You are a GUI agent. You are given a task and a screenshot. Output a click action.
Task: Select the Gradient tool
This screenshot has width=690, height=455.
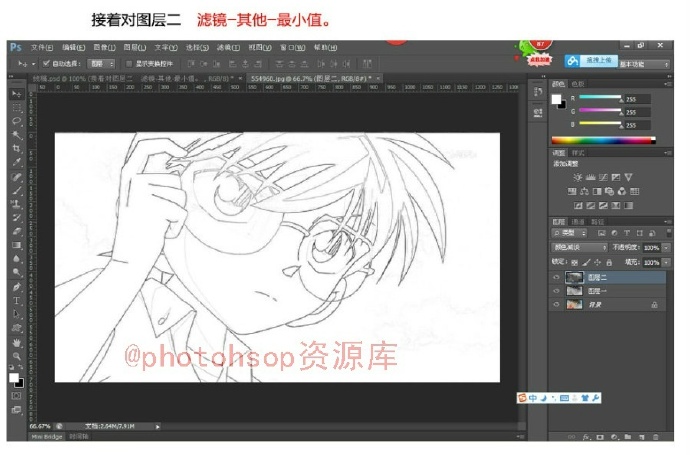(17, 245)
